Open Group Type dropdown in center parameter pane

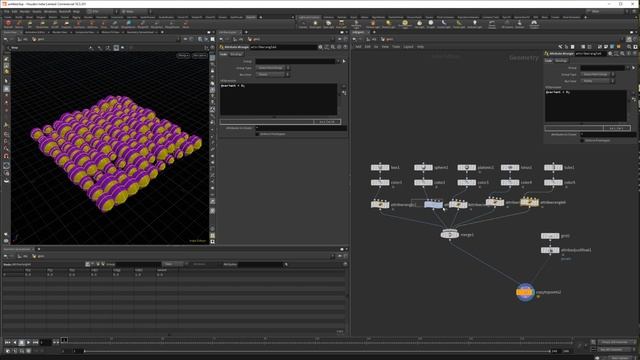pos(273,68)
